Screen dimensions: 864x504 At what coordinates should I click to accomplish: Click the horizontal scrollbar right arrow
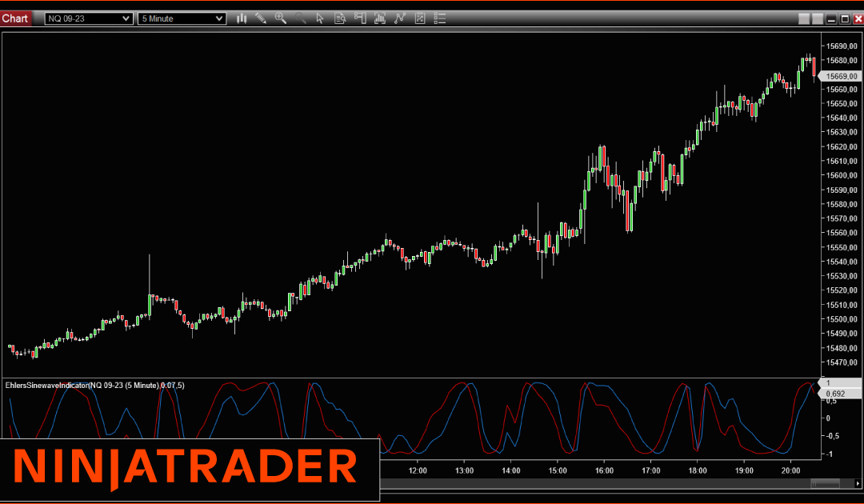[x=858, y=484]
